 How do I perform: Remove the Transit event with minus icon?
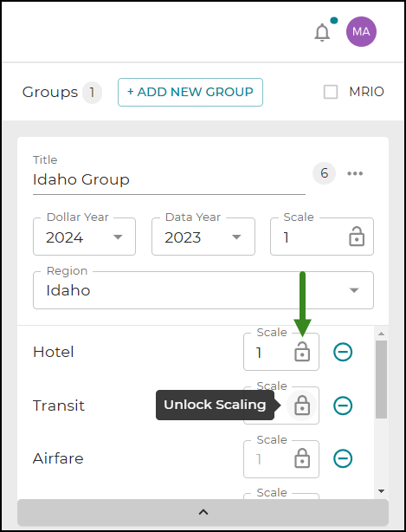[x=343, y=405]
